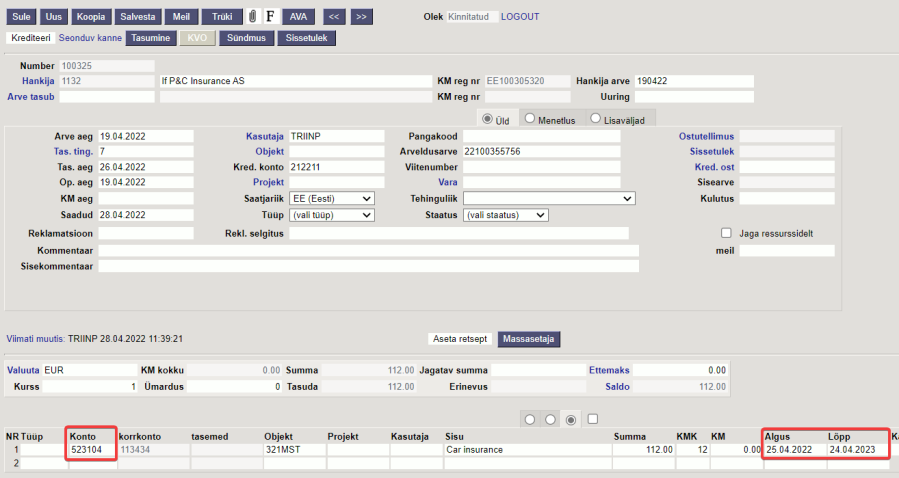Click the F toolbar icon

coord(271,17)
